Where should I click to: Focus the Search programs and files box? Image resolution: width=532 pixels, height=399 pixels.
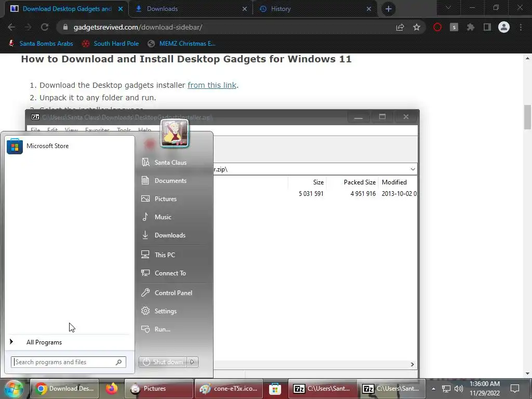coord(69,362)
